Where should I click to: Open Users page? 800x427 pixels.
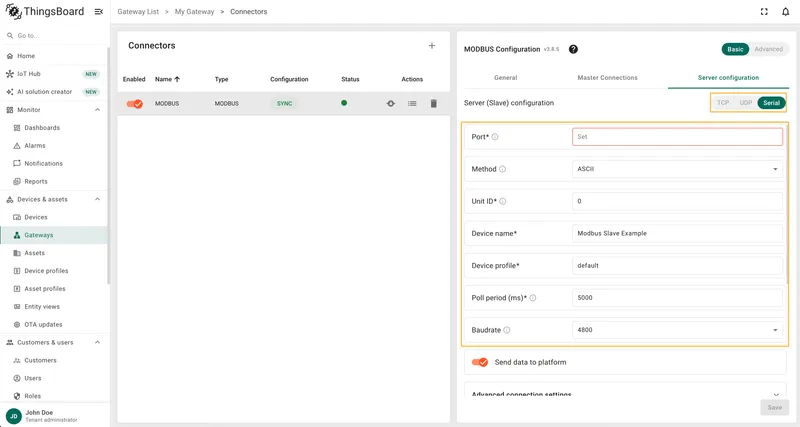54,378
